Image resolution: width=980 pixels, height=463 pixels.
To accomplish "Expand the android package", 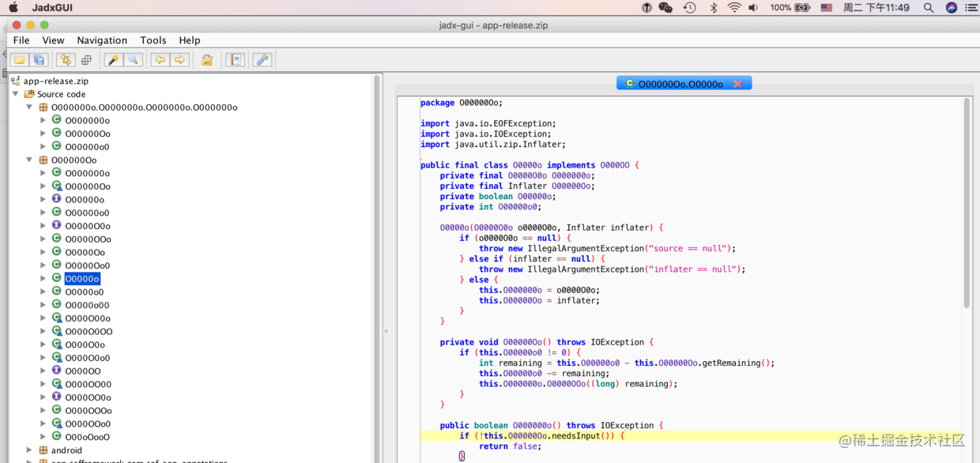I will click(29, 450).
